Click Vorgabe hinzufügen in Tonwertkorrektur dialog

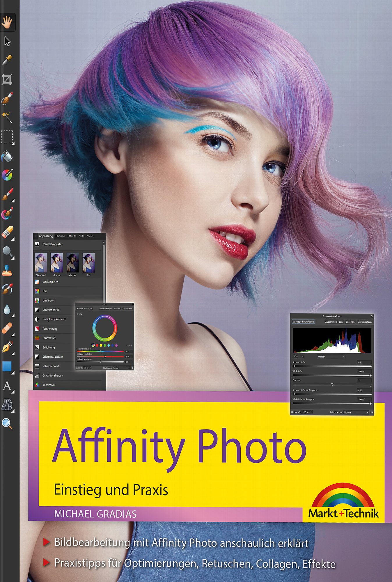pos(303,322)
